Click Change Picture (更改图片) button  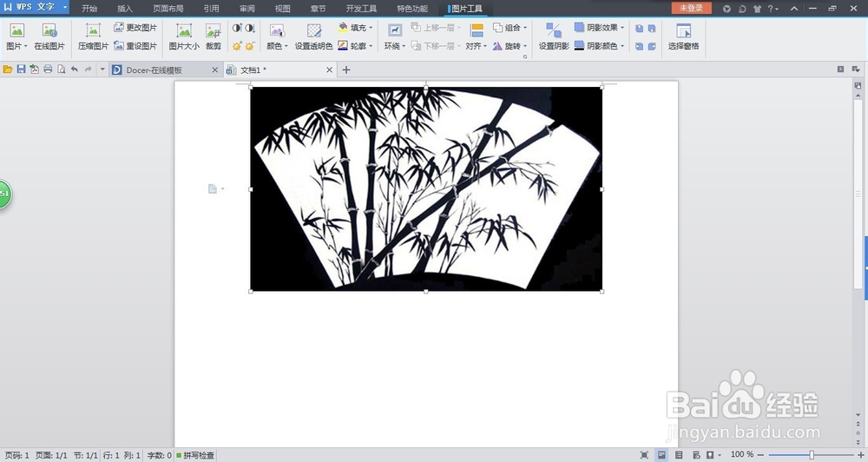click(135, 27)
